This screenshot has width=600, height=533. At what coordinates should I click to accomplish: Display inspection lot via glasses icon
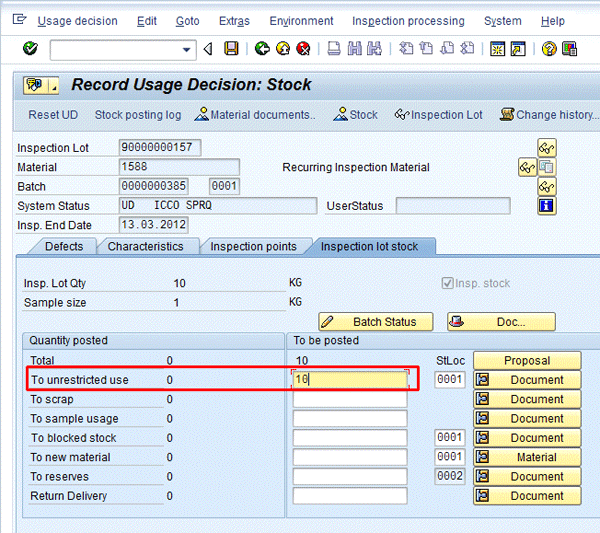click(x=546, y=148)
